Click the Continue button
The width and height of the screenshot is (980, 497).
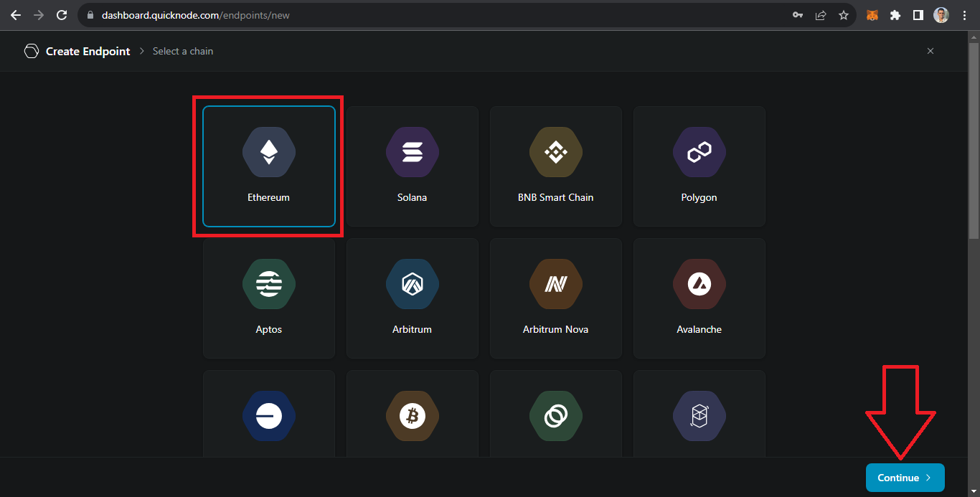(905, 478)
